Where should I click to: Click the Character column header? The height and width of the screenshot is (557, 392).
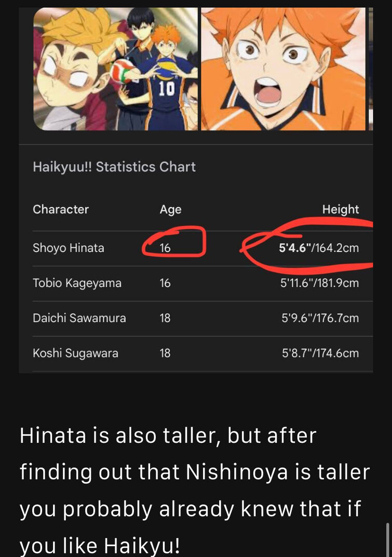(x=61, y=209)
